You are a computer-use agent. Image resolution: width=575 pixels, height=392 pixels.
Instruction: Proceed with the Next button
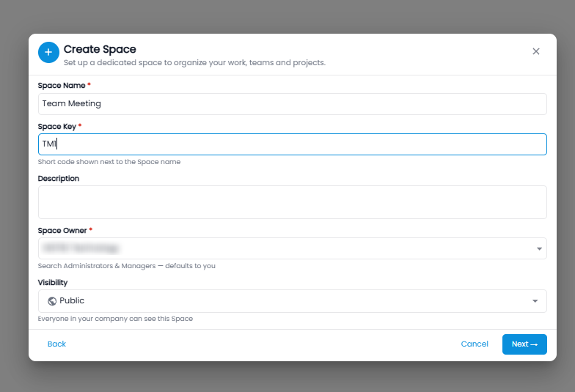pyautogui.click(x=524, y=344)
